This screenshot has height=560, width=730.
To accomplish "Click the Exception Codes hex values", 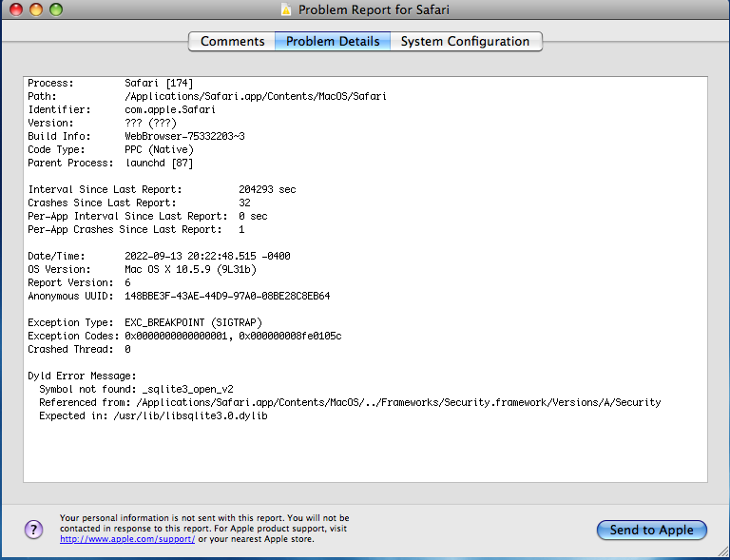I will click(233, 336).
